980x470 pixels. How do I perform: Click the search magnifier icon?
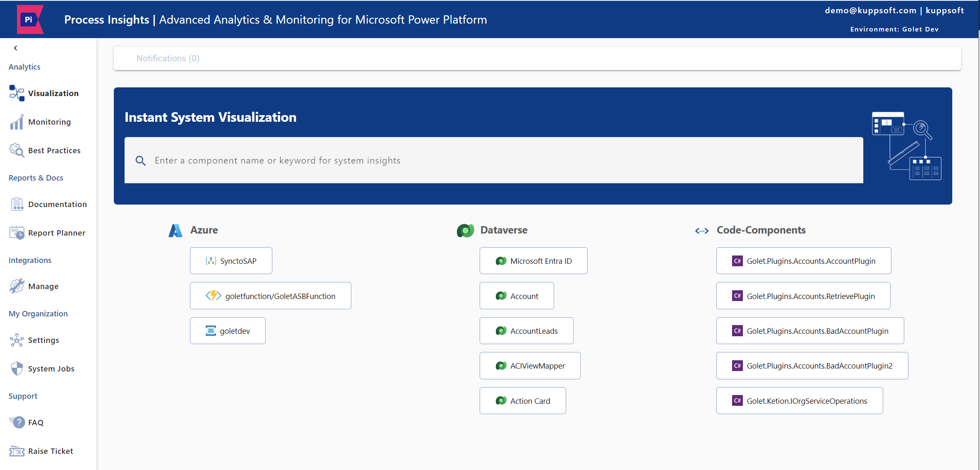coord(141,161)
